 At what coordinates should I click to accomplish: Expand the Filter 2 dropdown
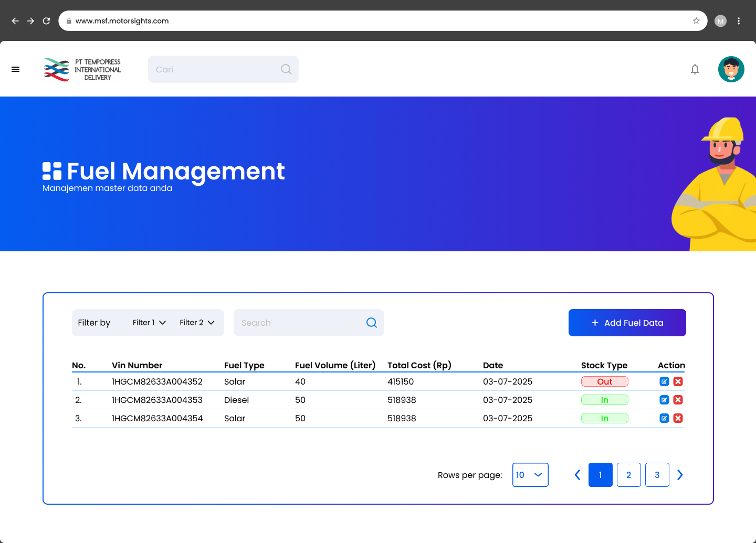point(197,323)
